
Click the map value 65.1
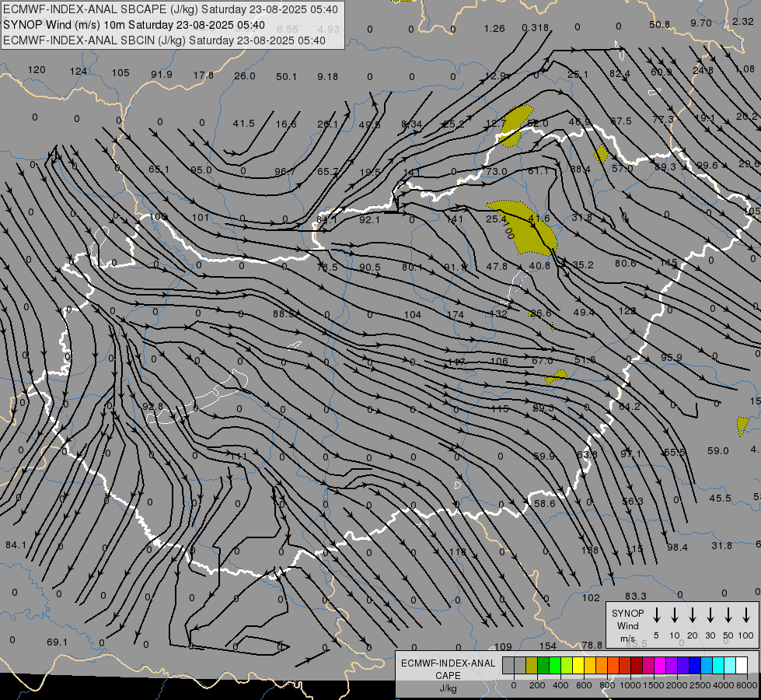[159, 169]
